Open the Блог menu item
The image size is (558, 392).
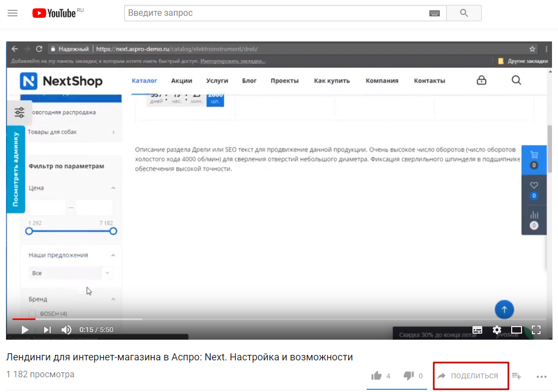tap(249, 81)
